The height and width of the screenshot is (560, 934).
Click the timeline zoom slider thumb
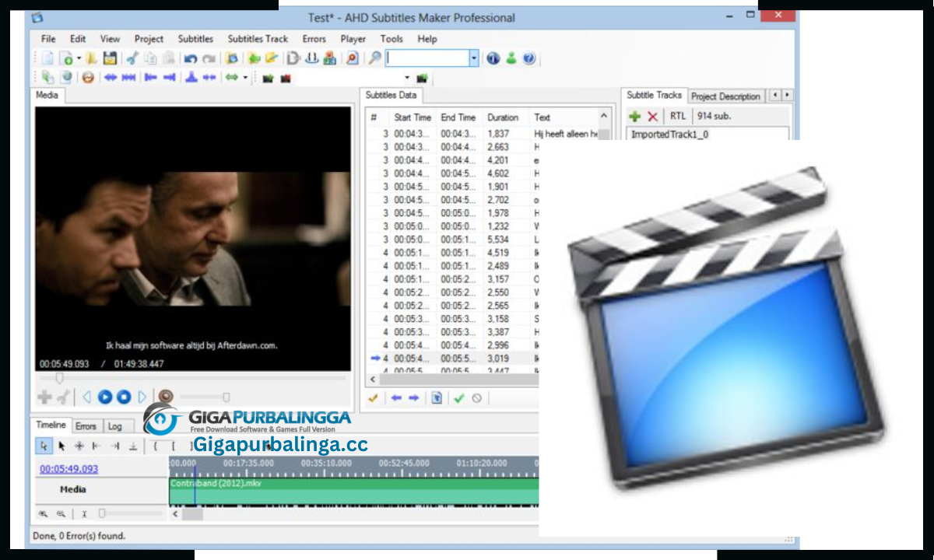(x=102, y=514)
